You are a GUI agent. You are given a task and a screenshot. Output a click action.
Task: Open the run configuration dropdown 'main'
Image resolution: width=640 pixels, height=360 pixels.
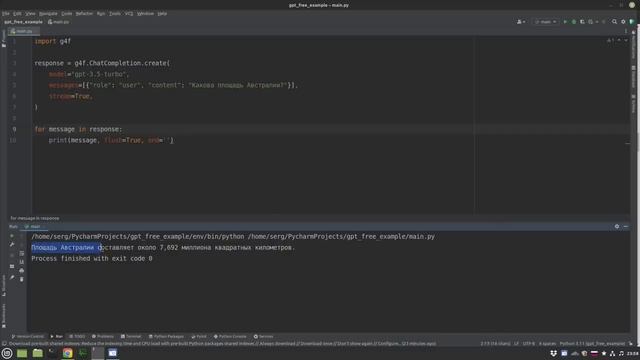point(546,22)
